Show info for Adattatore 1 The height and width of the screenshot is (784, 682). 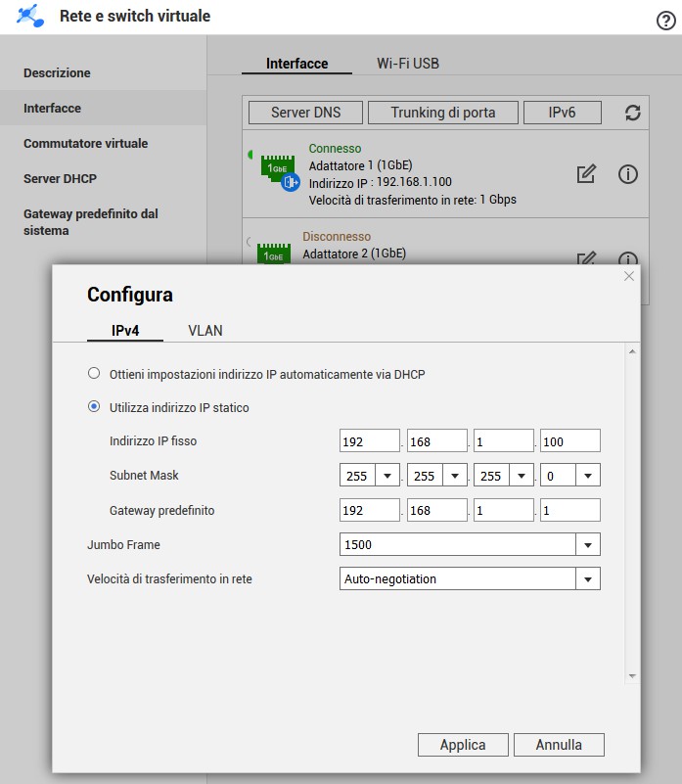pos(628,174)
